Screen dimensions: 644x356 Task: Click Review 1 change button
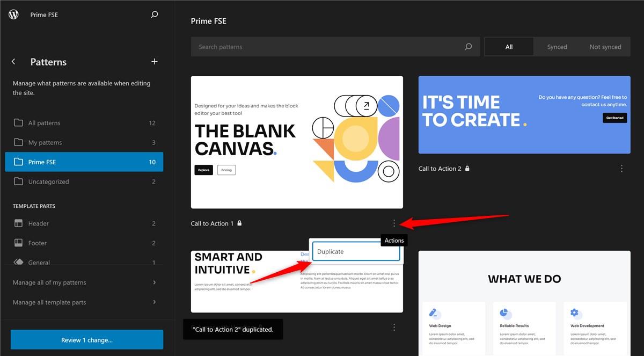coord(87,340)
